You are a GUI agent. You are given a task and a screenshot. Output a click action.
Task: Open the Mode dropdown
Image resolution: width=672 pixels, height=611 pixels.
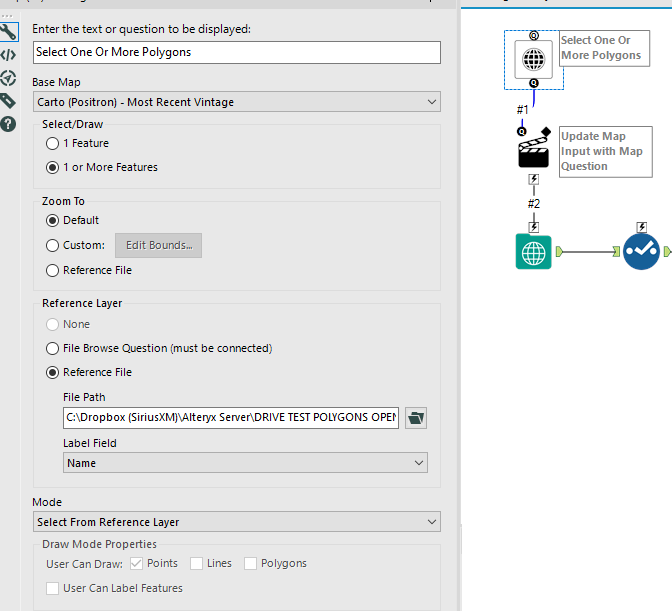click(x=237, y=522)
